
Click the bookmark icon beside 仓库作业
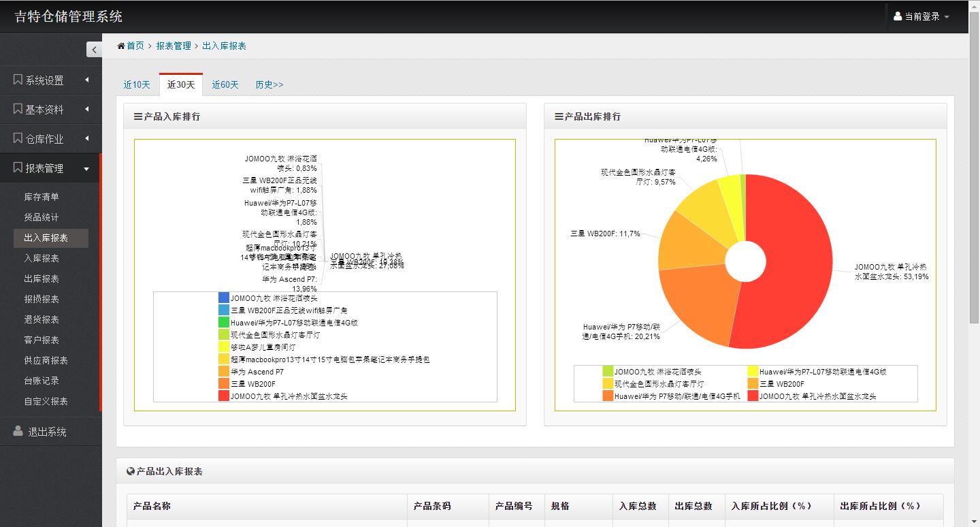click(18, 138)
